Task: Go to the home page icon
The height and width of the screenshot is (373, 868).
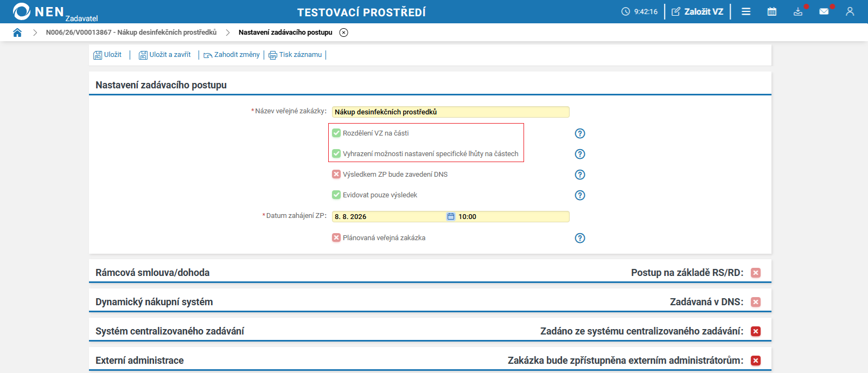Action: point(17,33)
